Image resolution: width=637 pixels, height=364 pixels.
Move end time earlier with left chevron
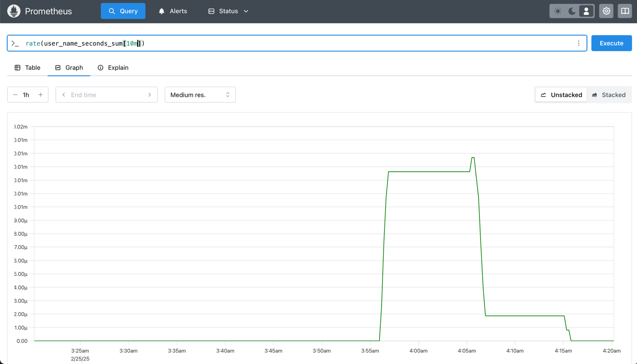[x=63, y=95]
